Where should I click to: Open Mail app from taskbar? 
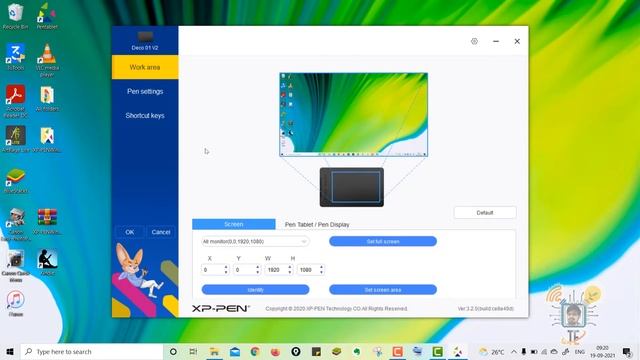(235, 351)
